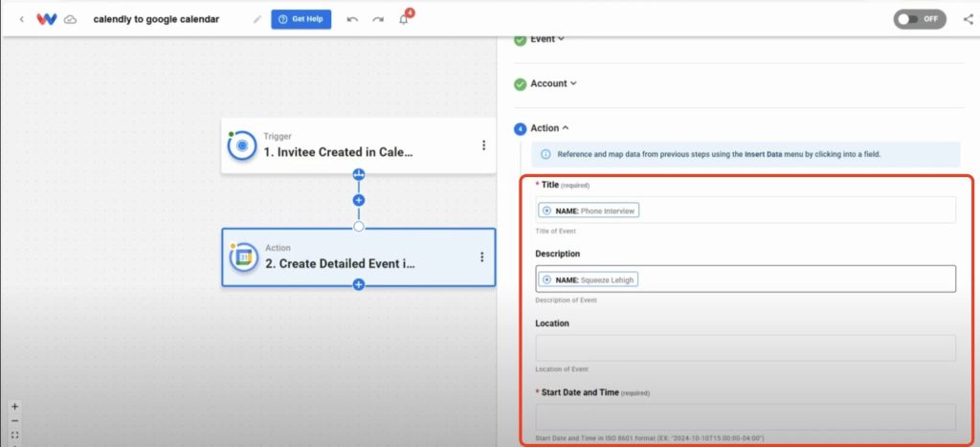Click the pencil to rename the workflow
The width and height of the screenshot is (980, 447).
click(x=256, y=19)
